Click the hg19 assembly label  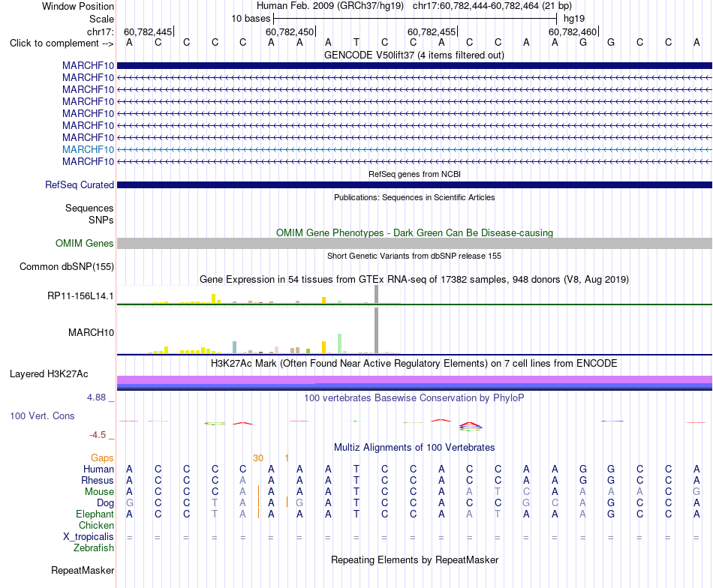574,19
